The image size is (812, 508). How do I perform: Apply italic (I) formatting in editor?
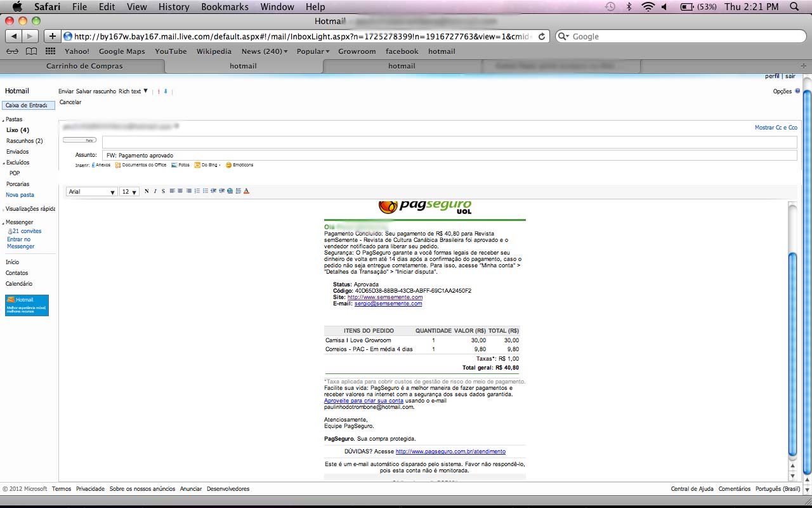(x=155, y=191)
